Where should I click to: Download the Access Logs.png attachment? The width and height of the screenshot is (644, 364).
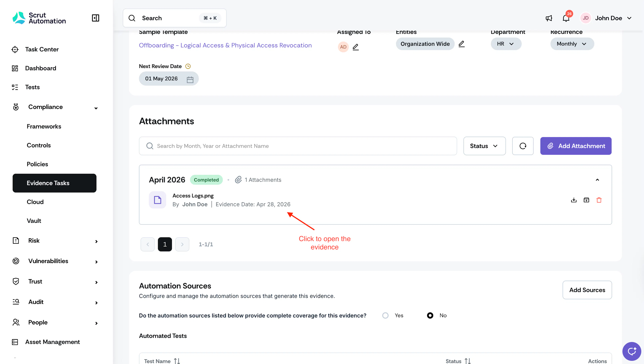pyautogui.click(x=574, y=200)
